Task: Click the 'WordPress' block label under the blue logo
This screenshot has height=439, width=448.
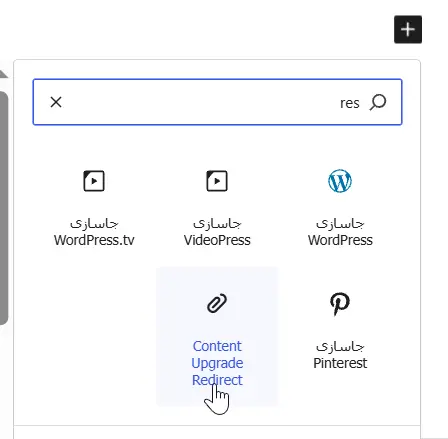Action: point(340,240)
